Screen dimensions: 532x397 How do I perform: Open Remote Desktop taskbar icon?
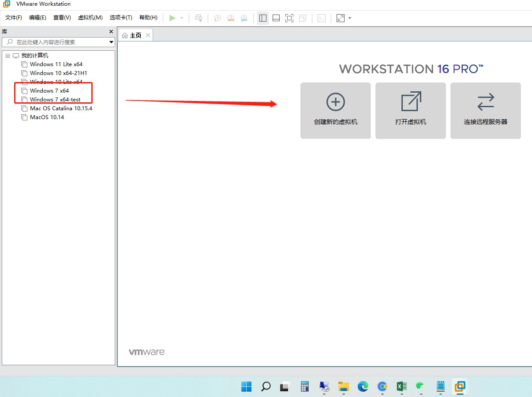point(324,386)
